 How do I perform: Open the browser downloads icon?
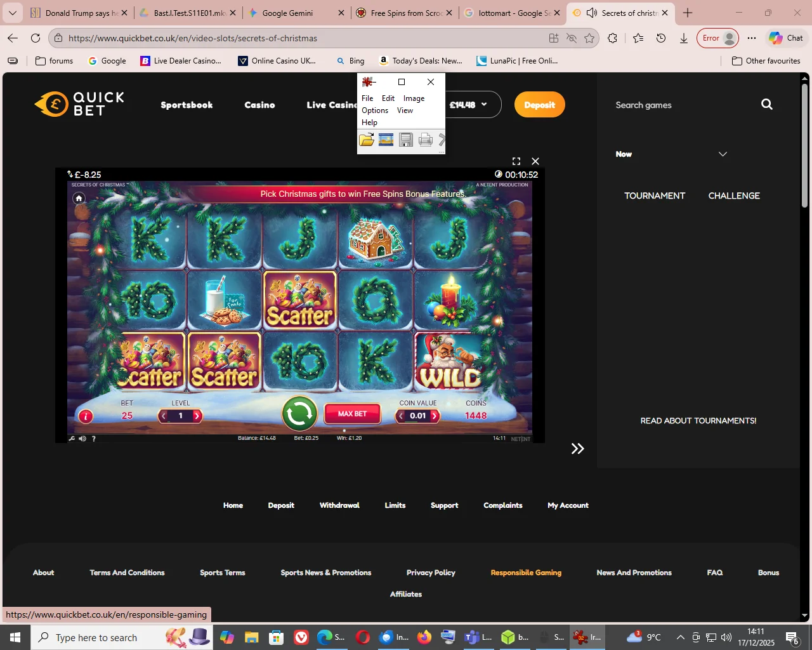[x=684, y=38]
